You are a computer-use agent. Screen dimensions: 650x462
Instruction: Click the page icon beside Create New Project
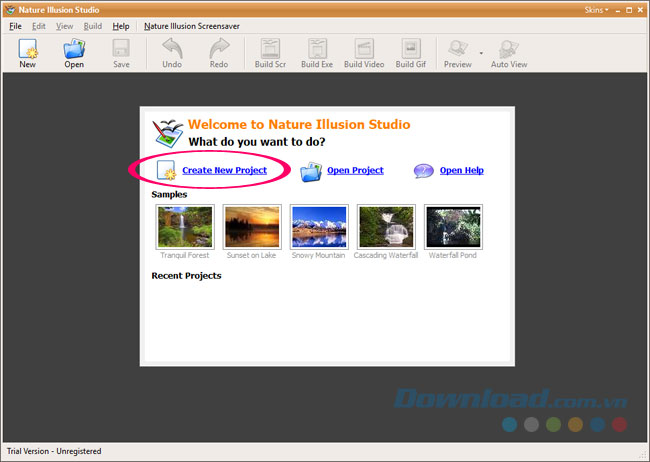(x=166, y=170)
